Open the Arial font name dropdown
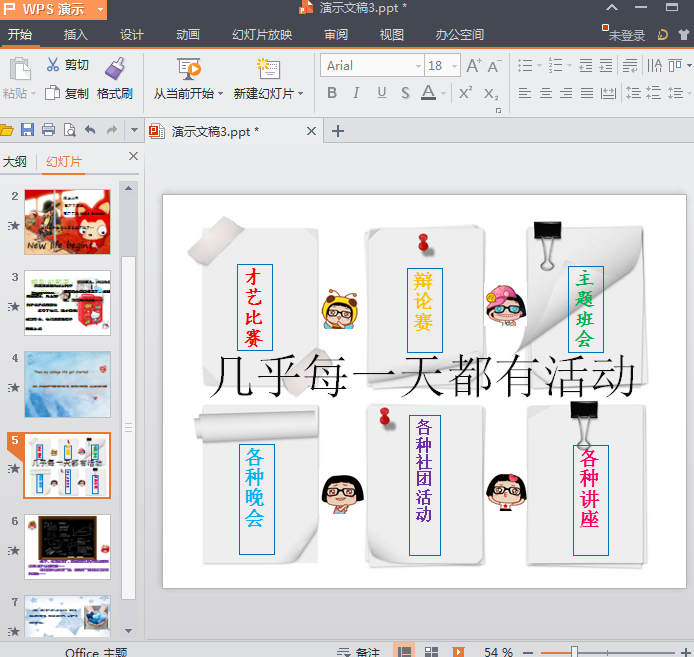 coord(418,66)
